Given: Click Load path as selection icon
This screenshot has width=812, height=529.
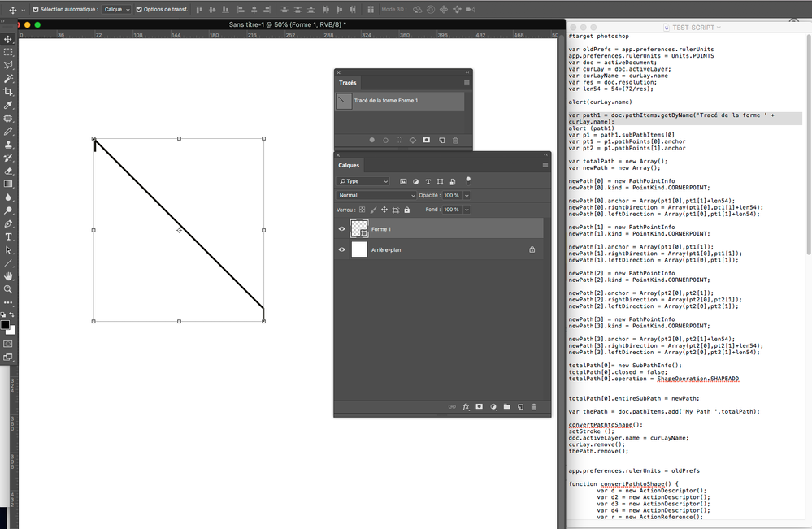Looking at the screenshot, I should pos(399,141).
